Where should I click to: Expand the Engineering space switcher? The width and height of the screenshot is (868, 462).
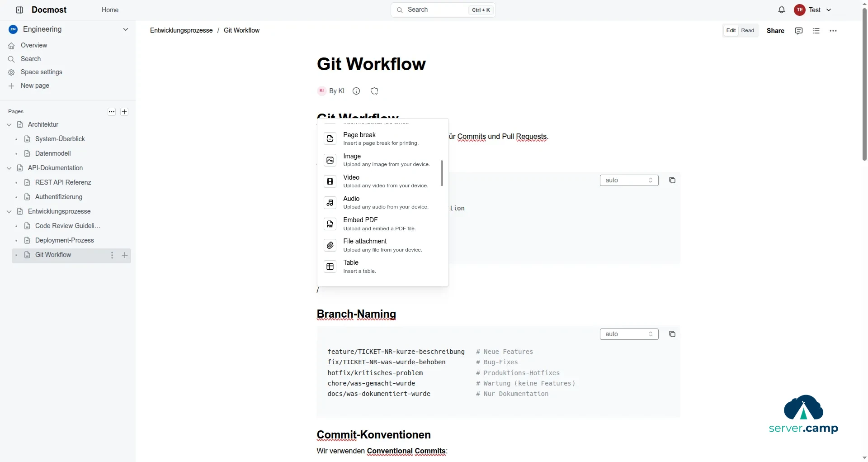[126, 29]
